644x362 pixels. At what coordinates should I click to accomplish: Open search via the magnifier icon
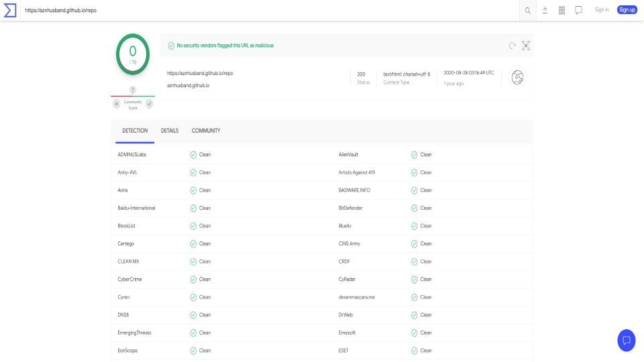528,10
